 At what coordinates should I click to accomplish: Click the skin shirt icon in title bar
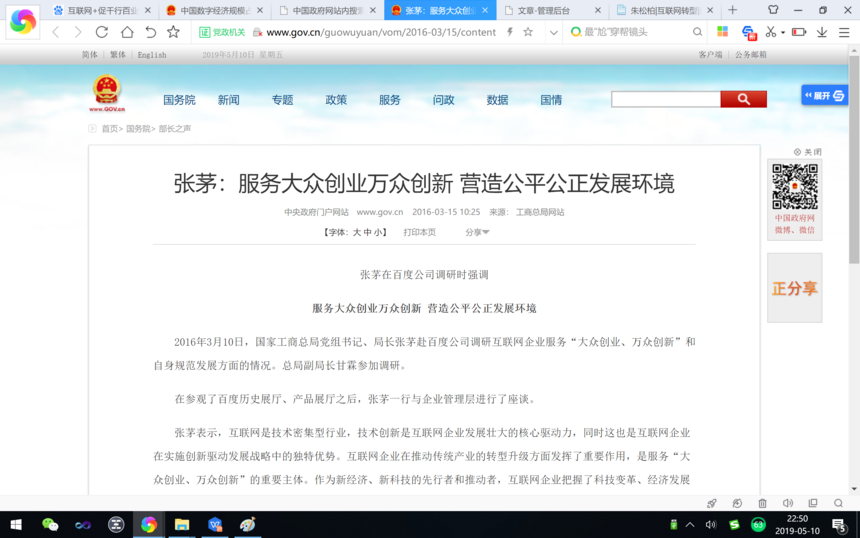[x=773, y=10]
